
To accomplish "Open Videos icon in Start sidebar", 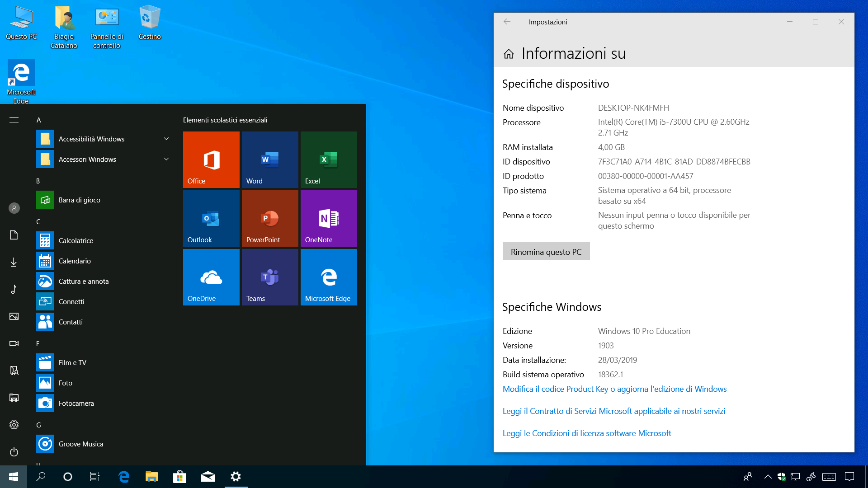I will [x=14, y=343].
